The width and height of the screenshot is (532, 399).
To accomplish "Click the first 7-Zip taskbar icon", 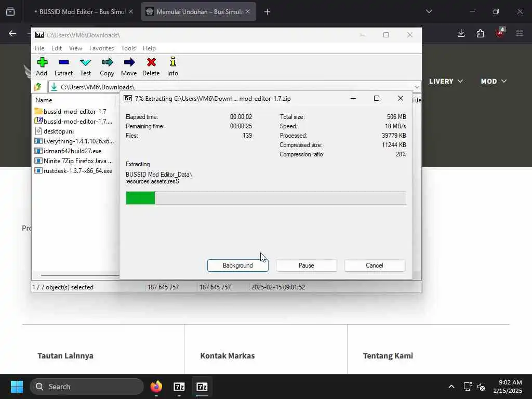I will click(x=179, y=387).
